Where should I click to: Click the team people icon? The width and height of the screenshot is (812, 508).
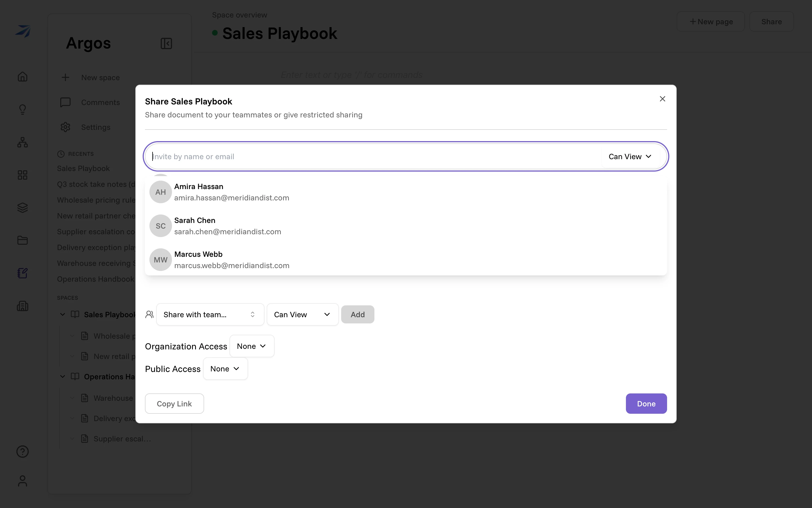[x=149, y=314]
